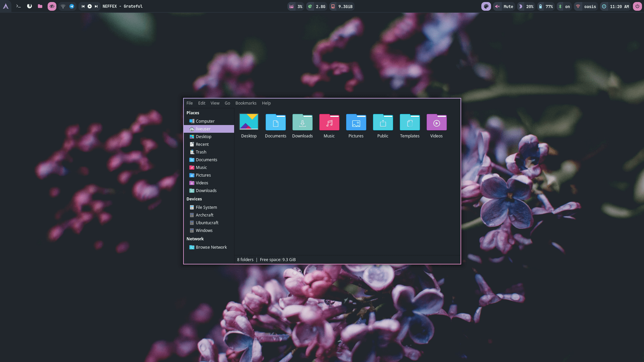Image resolution: width=644 pixels, height=362 pixels.
Task: Collapse the Devices section in the sidebar
Action: tap(194, 199)
